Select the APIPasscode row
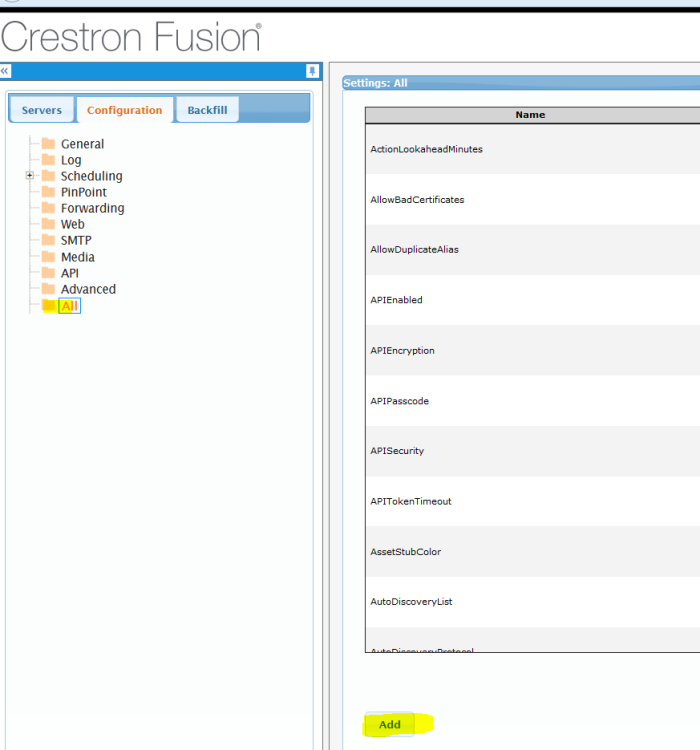This screenshot has width=700, height=750. click(x=533, y=401)
